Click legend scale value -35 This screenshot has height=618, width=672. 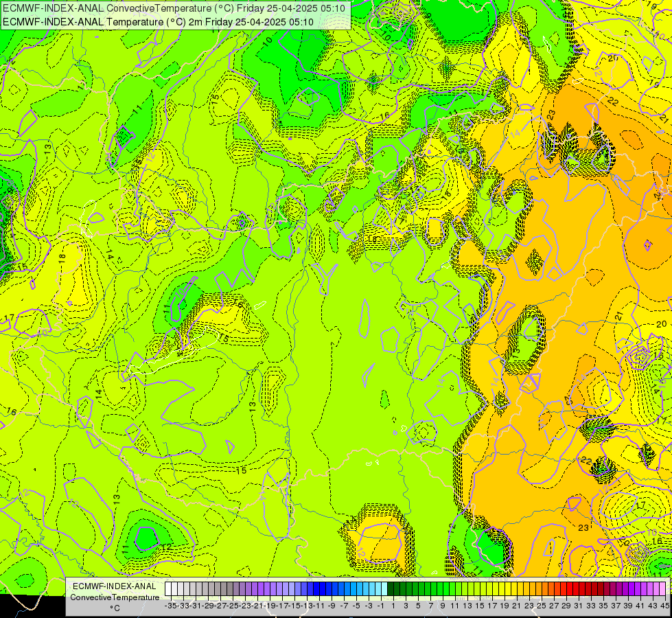coord(171,606)
